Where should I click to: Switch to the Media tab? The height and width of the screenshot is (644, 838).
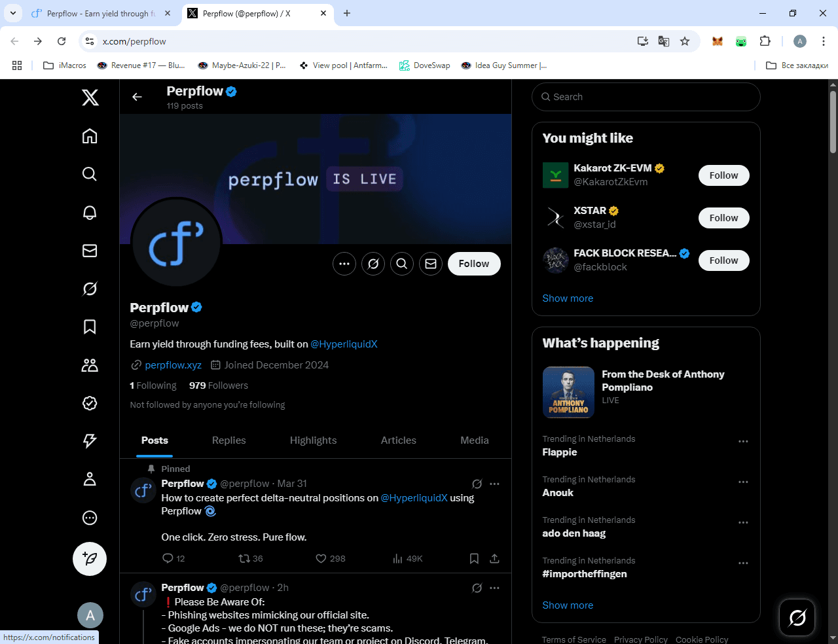pos(475,440)
